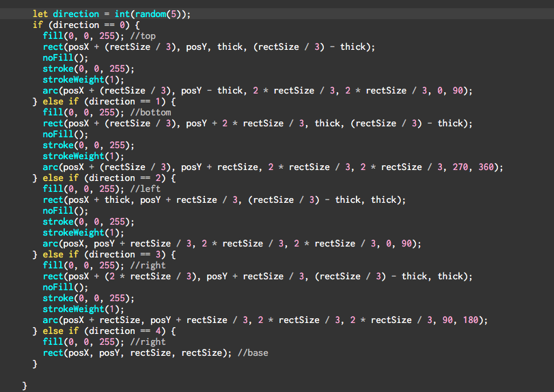The width and height of the screenshot is (554, 392).
Task: Click strokeWeight(1) in the direction == 3 block
Action: click(83, 309)
